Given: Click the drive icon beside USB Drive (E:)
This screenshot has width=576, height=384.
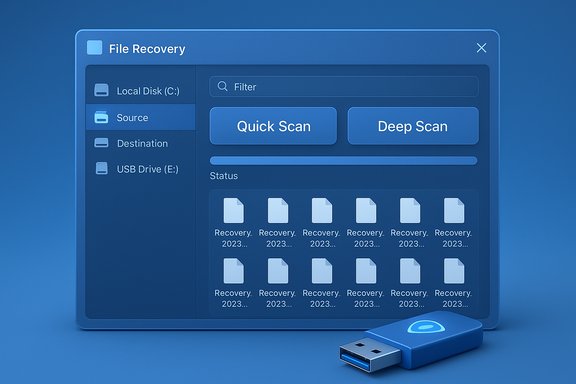Looking at the screenshot, I should (x=101, y=168).
